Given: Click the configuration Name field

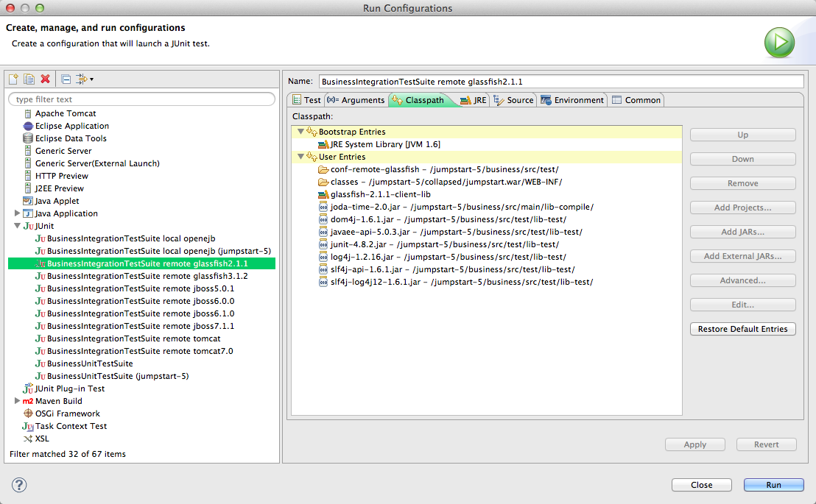Looking at the screenshot, I should point(561,81).
